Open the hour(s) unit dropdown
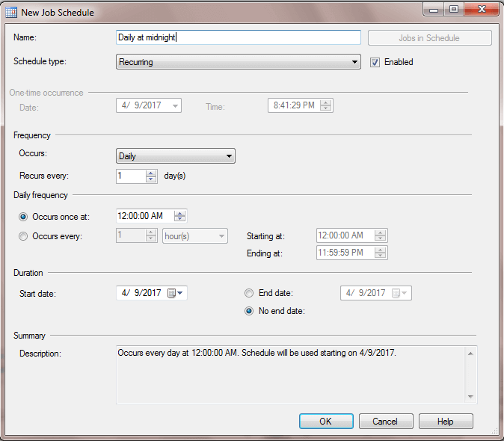 195,236
